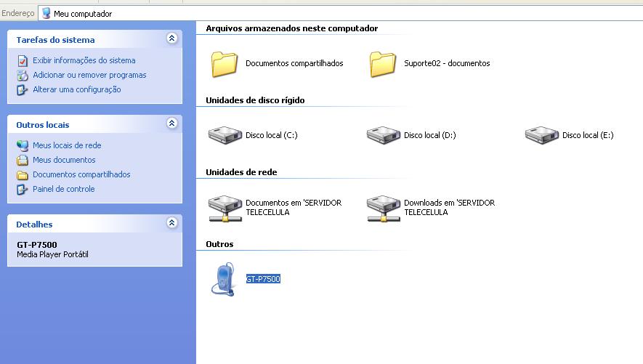This screenshot has height=364, width=643.
Task: Select the Documentos compartilhados folder label
Action: pyautogui.click(x=294, y=63)
